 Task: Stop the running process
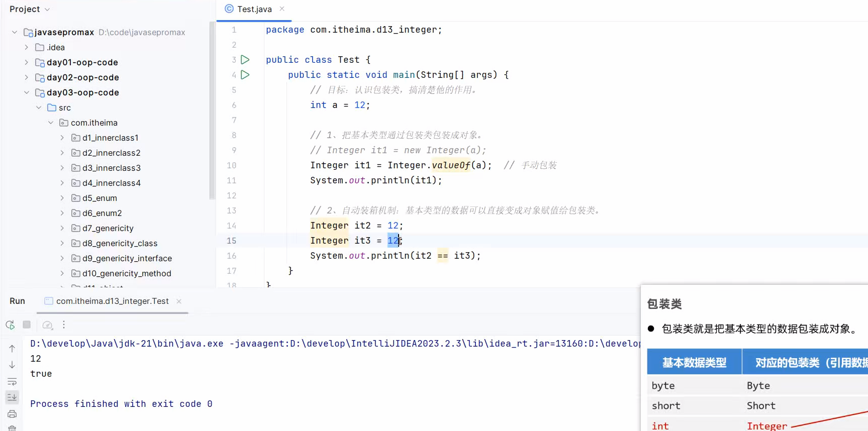(27, 325)
